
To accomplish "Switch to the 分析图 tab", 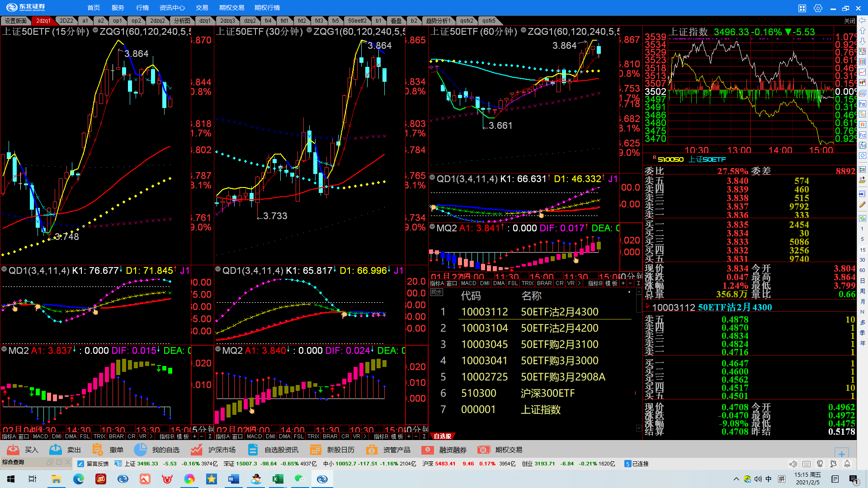I will pos(182,21).
